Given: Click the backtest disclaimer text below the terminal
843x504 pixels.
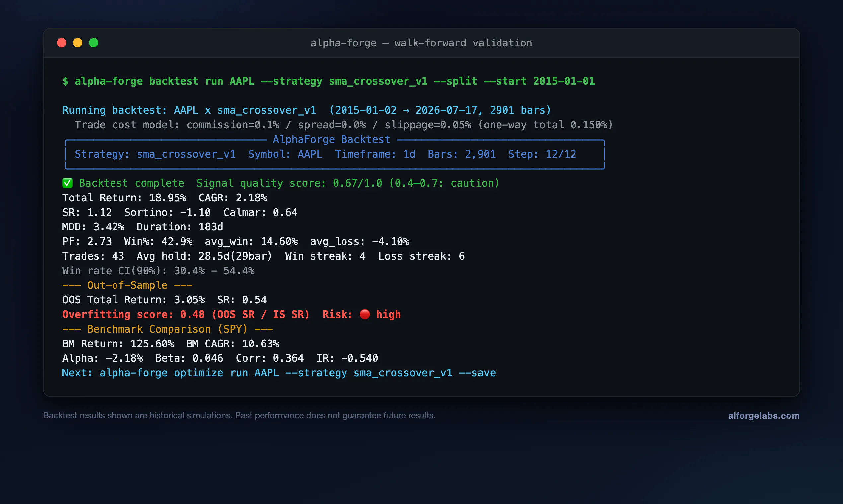Looking at the screenshot, I should click(239, 416).
